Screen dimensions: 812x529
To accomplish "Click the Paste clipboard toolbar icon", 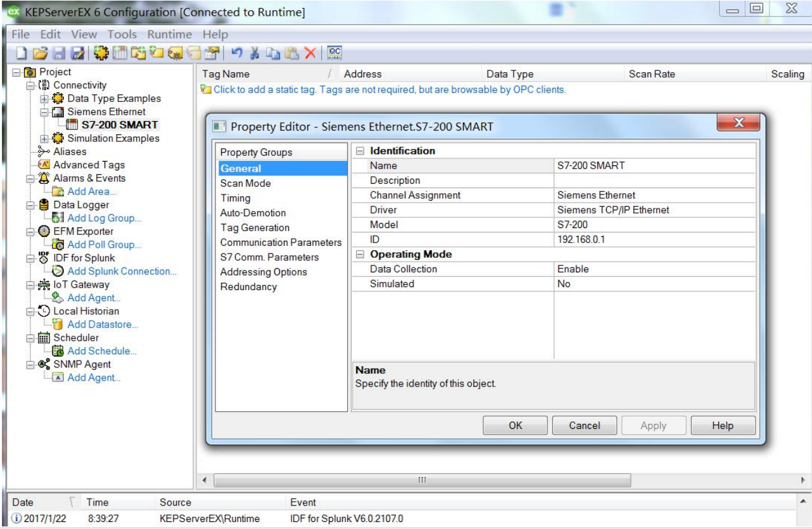I will point(292,53).
